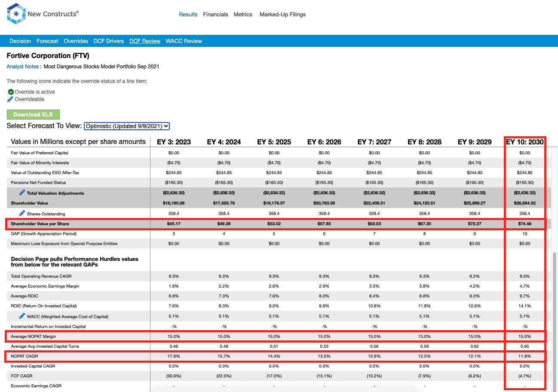Click the Average NOPAT Margin row label
This screenshot has width=558, height=392.
(33, 337)
